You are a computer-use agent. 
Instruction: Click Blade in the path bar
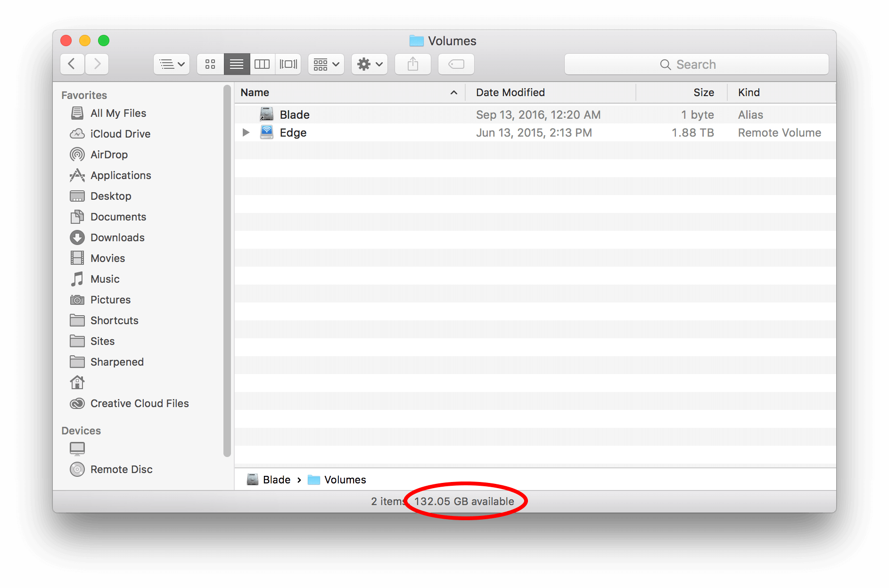268,480
